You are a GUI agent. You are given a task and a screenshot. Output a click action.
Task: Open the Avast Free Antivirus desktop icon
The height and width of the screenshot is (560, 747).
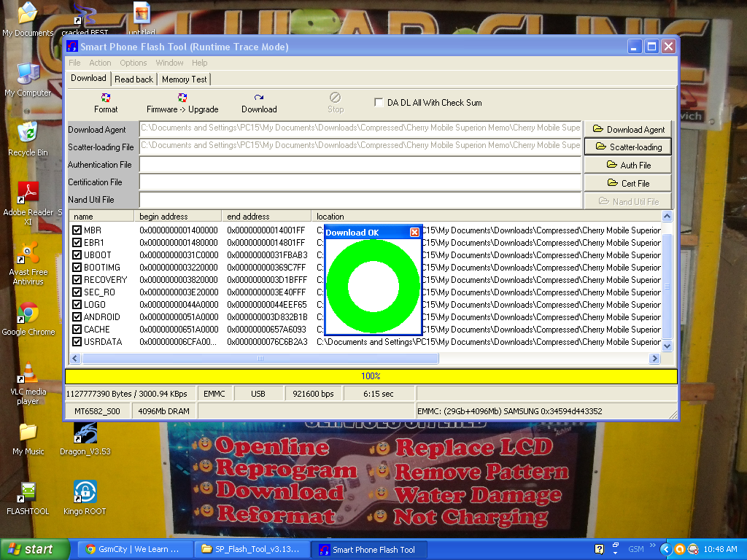pos(28,263)
